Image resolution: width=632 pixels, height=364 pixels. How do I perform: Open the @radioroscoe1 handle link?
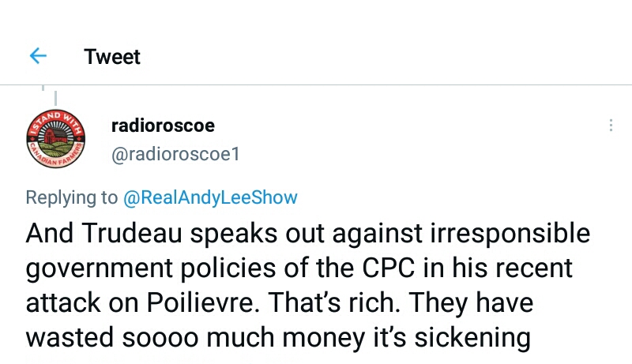click(x=175, y=154)
